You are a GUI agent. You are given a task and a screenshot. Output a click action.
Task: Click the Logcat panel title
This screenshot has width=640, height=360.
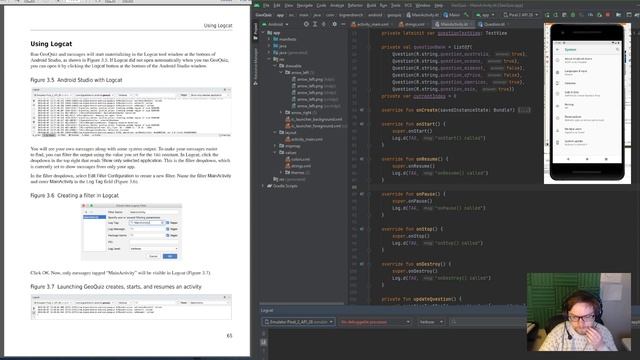tap(267, 310)
